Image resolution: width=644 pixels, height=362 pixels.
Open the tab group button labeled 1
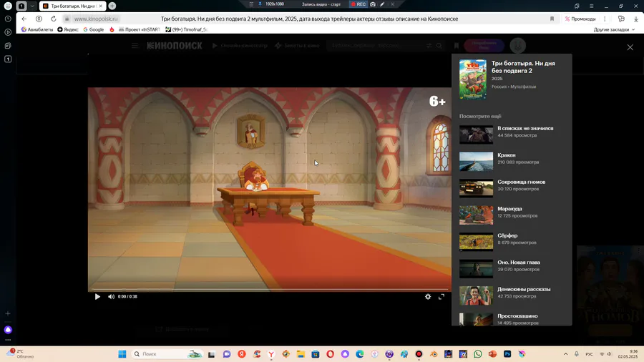pyautogui.click(x=21, y=6)
